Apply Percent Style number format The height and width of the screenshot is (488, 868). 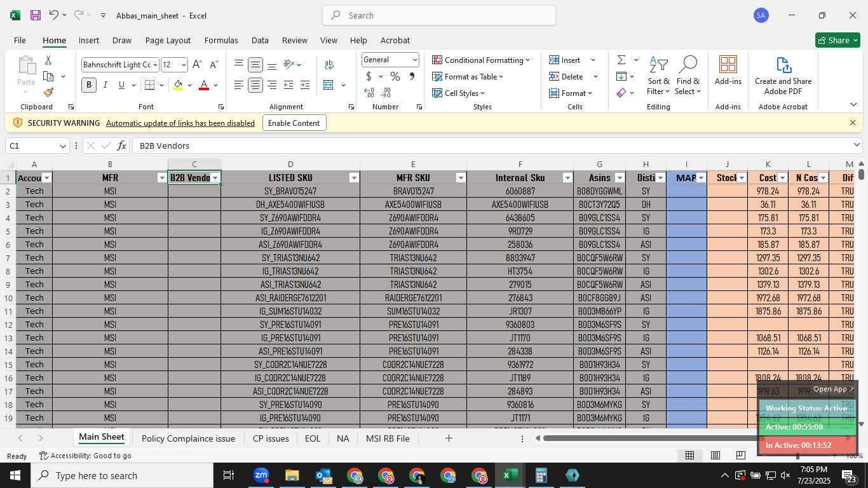(395, 76)
